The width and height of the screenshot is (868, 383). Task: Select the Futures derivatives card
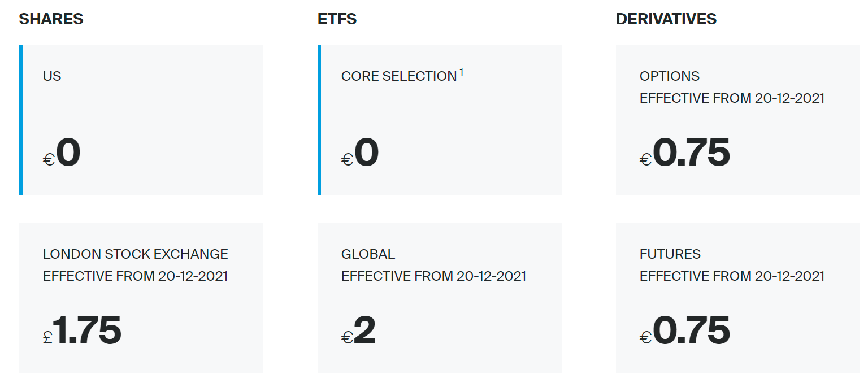pyautogui.click(x=738, y=298)
